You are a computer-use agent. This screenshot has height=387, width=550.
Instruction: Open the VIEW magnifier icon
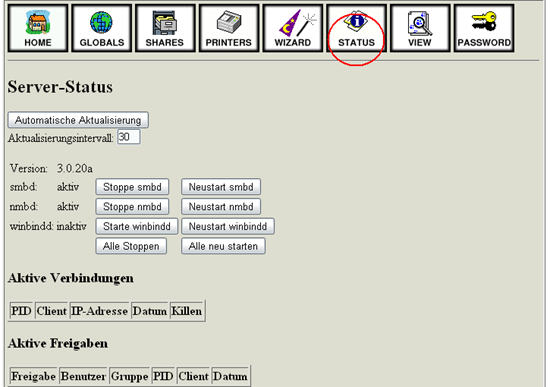point(420,28)
